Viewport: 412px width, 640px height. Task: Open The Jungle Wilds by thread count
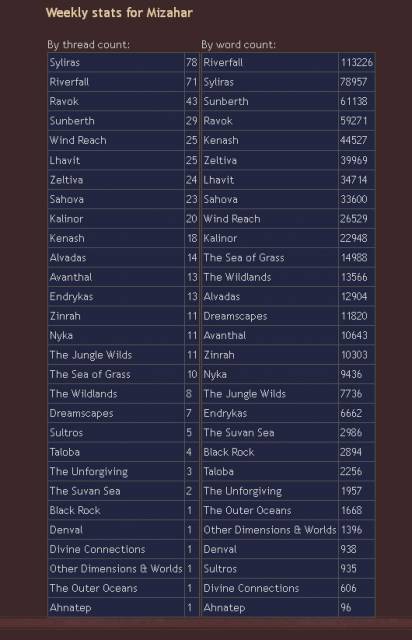pos(91,355)
